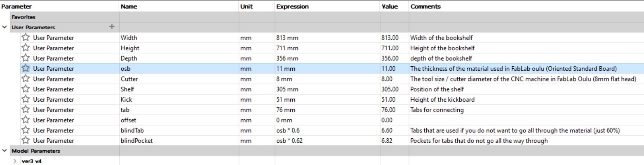Edit the empty comment cell for offset
Viewport: 644px width, 165px height.
coord(526,120)
